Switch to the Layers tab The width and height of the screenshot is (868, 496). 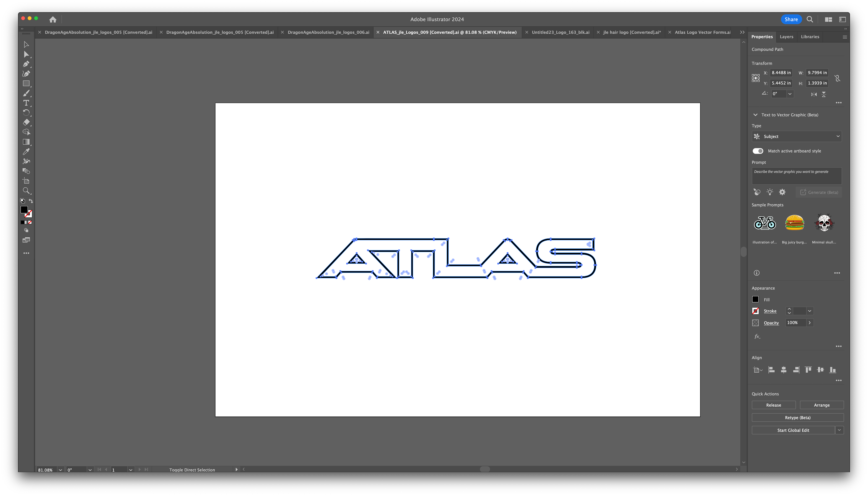point(786,37)
